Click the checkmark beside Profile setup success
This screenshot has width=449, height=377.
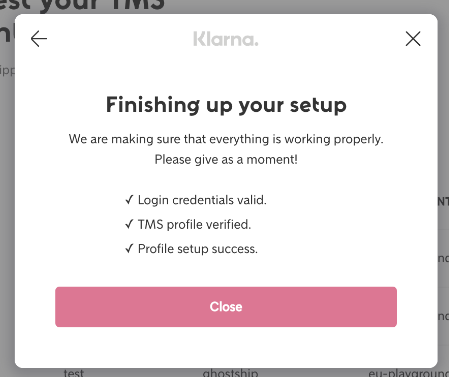click(x=129, y=249)
